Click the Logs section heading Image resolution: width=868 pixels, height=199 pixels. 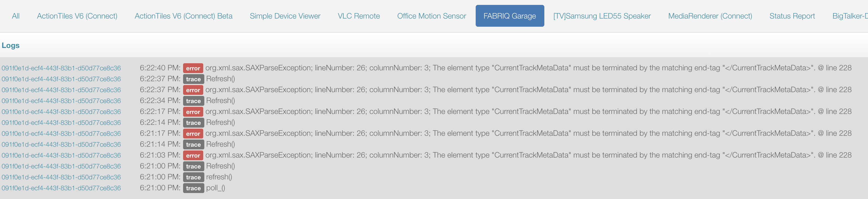(x=10, y=45)
